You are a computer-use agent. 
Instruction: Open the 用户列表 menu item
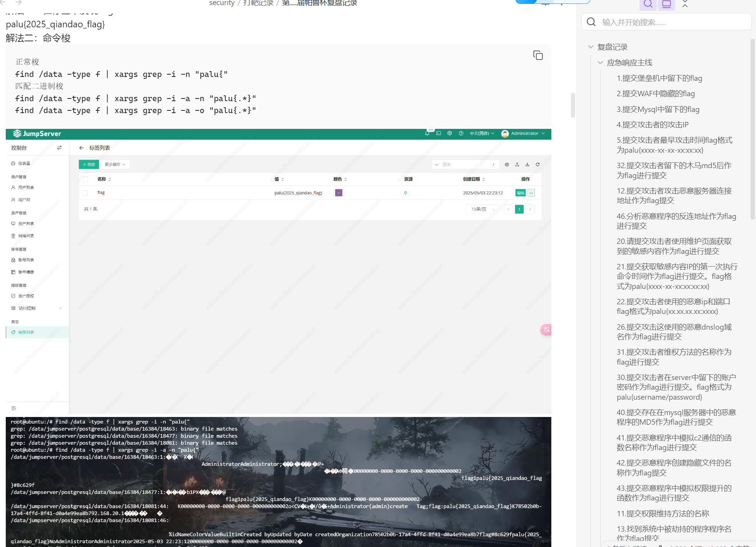click(x=26, y=187)
